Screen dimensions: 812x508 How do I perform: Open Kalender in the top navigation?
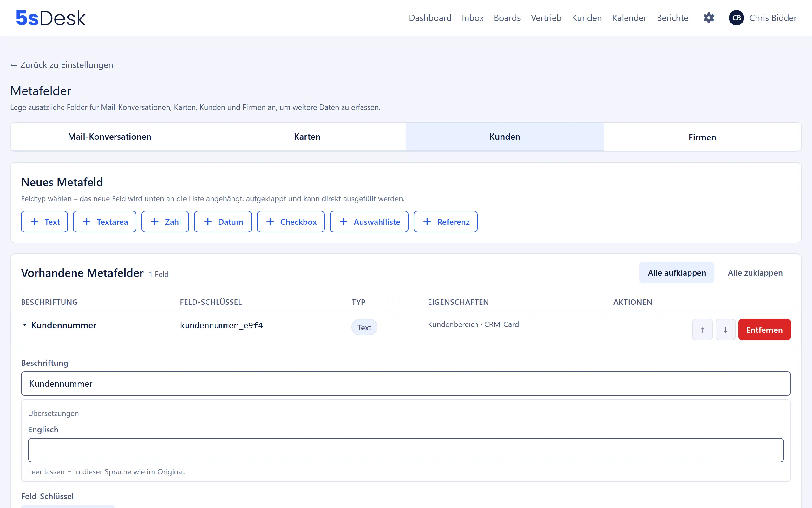point(629,18)
